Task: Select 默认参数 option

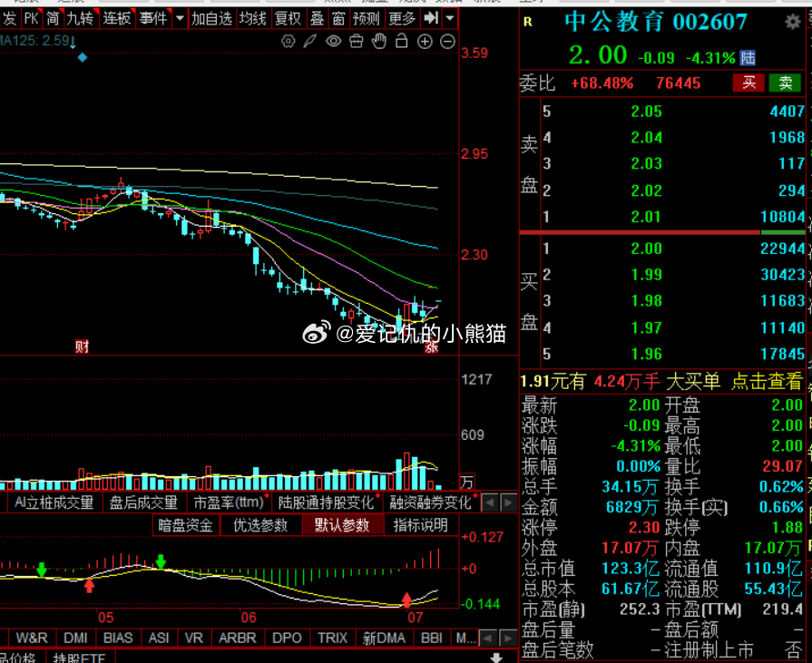Action: tap(342, 525)
